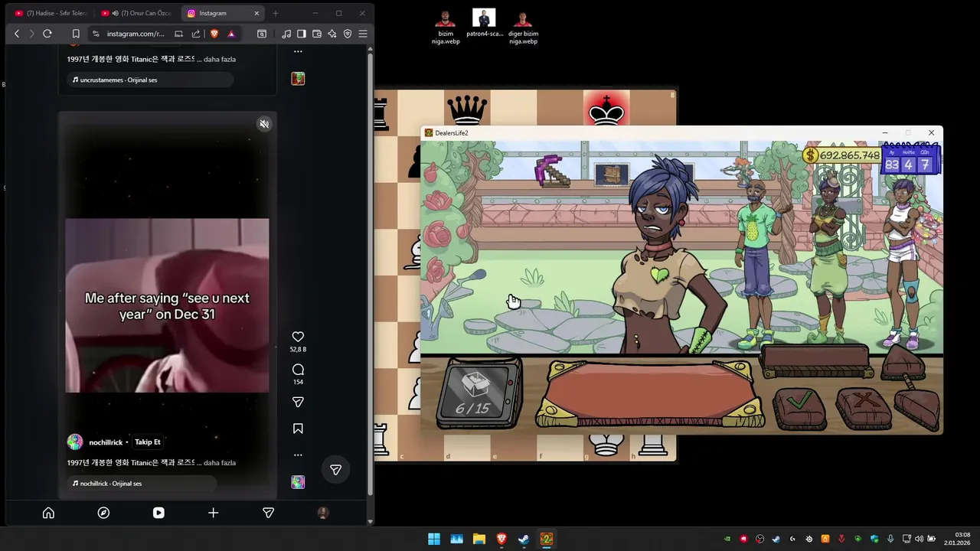Screen dimensions: 980x551
Task: Open the nochillrick profile name
Action: [x=106, y=442]
